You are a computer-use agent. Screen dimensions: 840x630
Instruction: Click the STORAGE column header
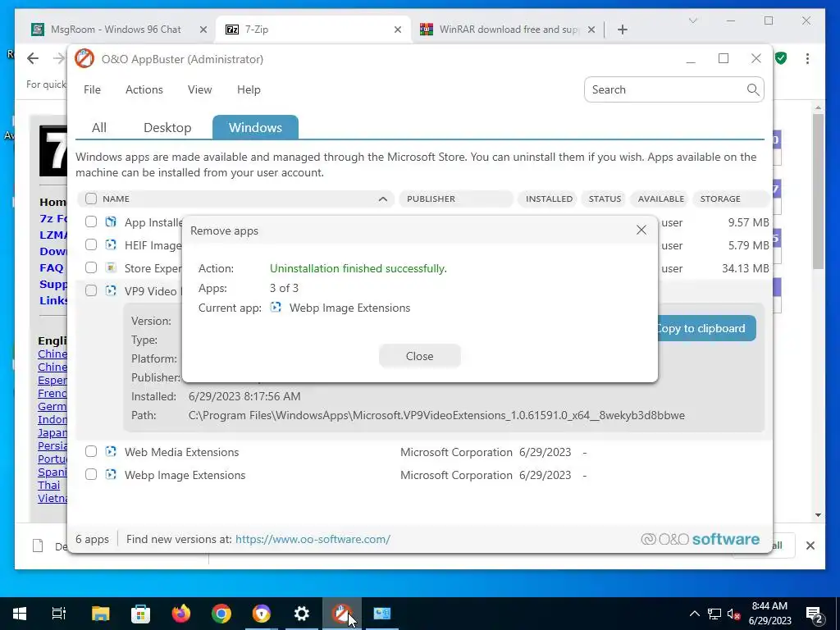point(731,199)
